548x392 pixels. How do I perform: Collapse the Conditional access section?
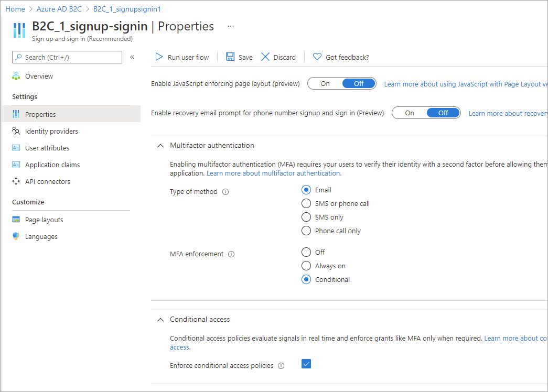pos(160,319)
